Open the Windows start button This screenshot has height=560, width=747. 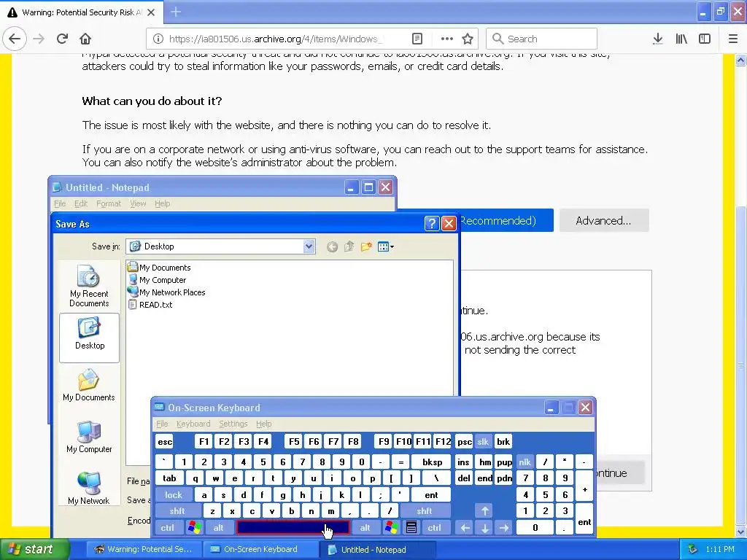34,550
